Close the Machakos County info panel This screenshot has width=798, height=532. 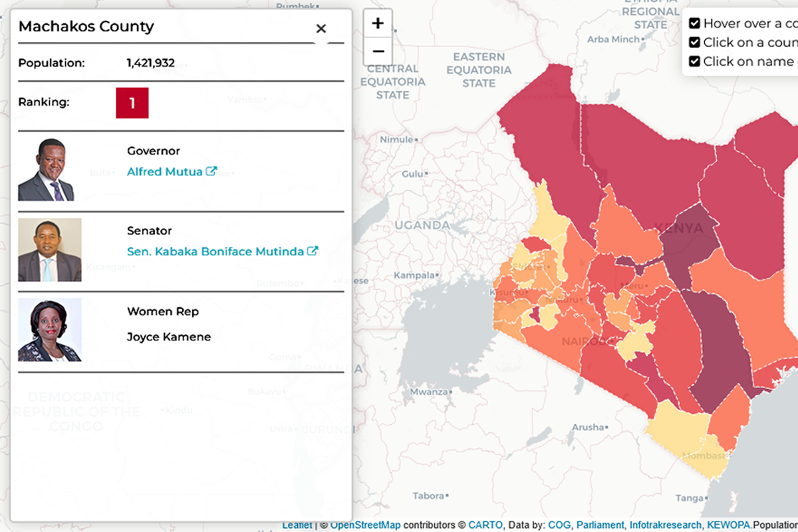[321, 29]
